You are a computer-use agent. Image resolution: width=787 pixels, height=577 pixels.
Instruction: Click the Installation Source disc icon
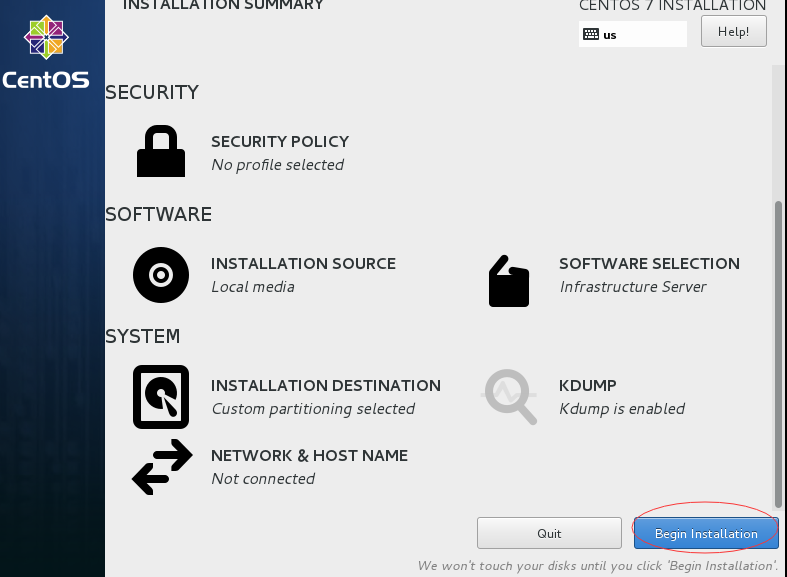coord(161,275)
